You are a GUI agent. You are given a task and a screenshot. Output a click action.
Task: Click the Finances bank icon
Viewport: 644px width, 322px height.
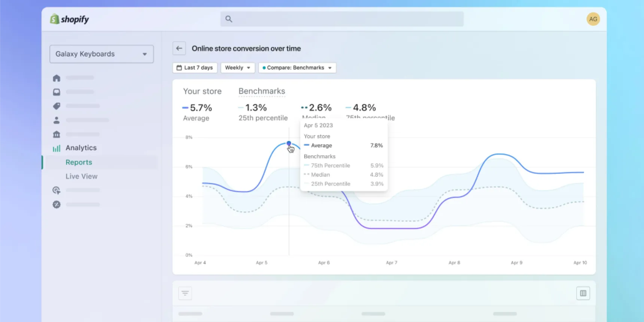pos(57,134)
